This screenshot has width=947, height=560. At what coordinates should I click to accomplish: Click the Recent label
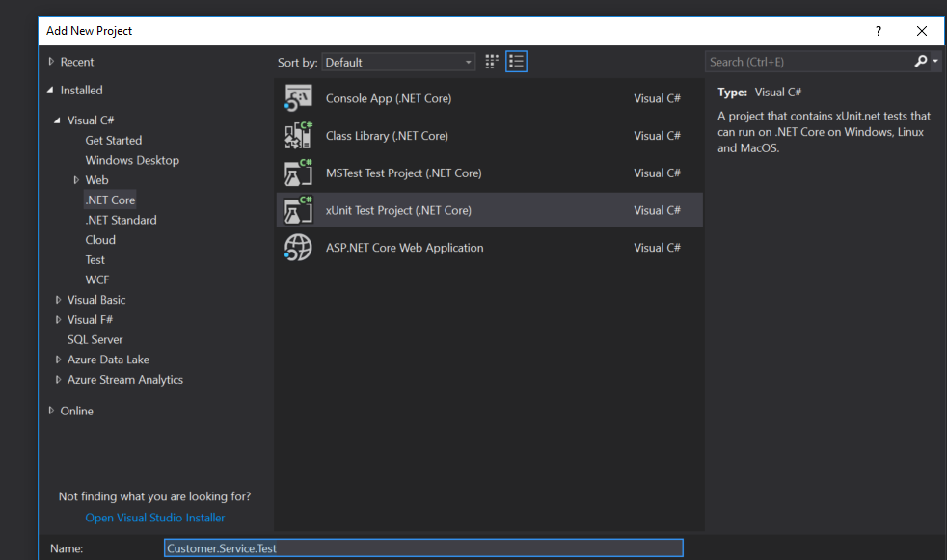tap(77, 62)
